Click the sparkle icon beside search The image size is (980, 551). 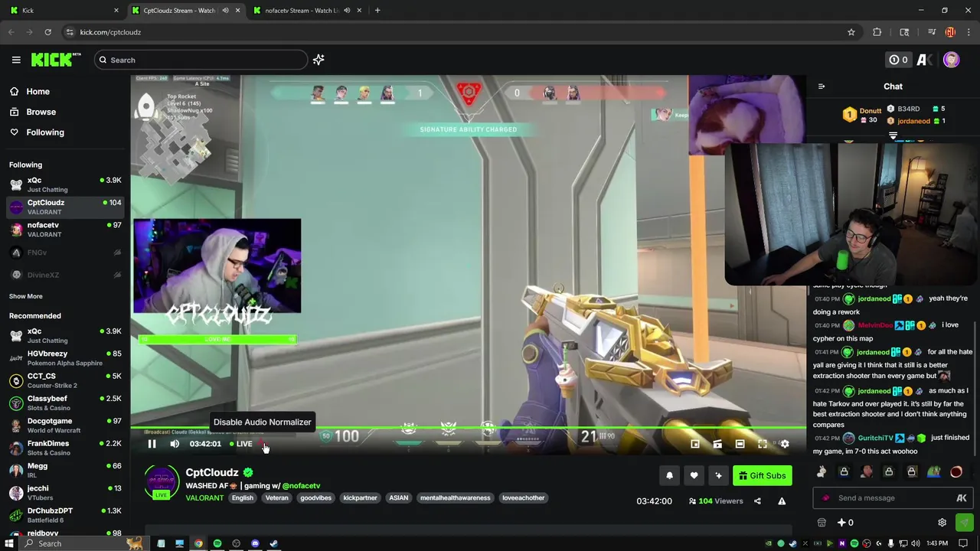[318, 60]
